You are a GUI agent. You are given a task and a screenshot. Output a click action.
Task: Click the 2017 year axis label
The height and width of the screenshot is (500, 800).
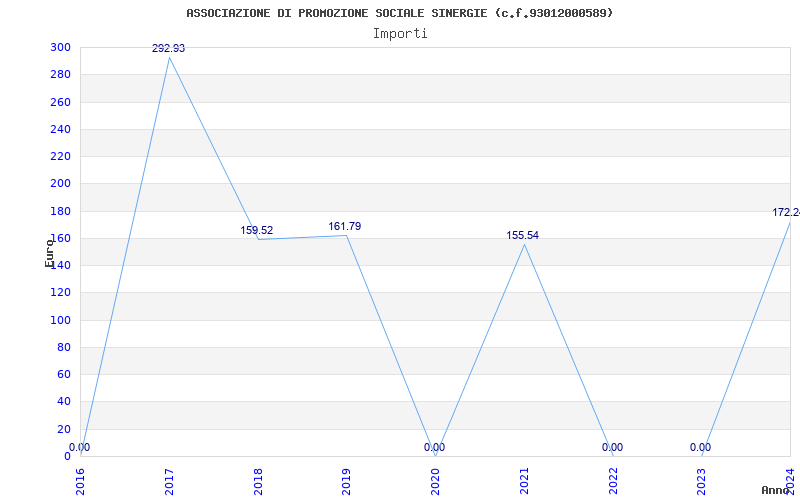pos(169,481)
